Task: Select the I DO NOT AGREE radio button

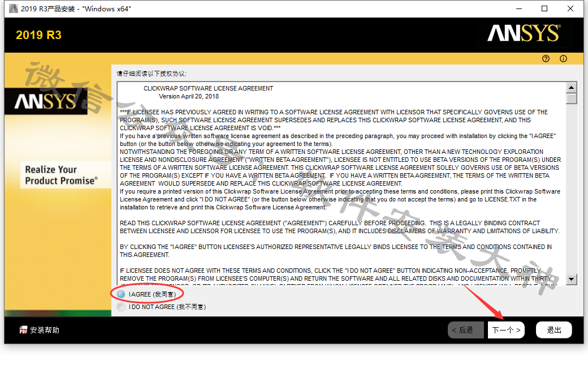Action: tap(121, 307)
